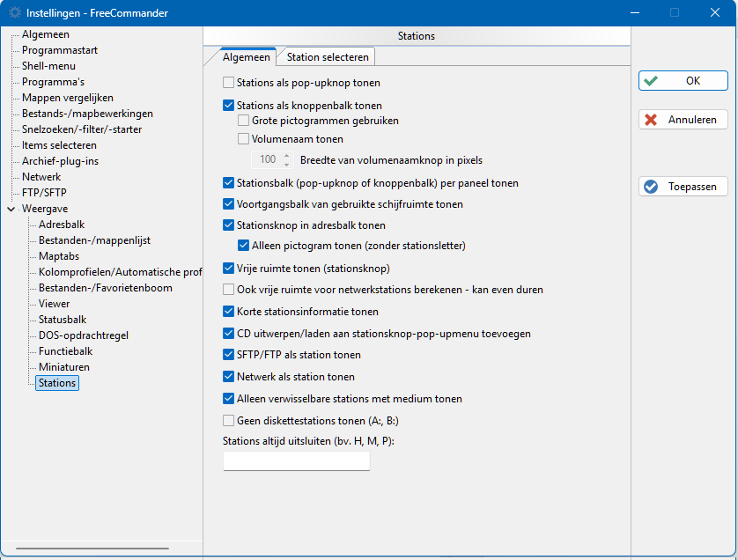Toggle 'Alleen verwisselbare stations met medium tonen'
Viewport: 738px width, 560px height.
click(x=229, y=399)
